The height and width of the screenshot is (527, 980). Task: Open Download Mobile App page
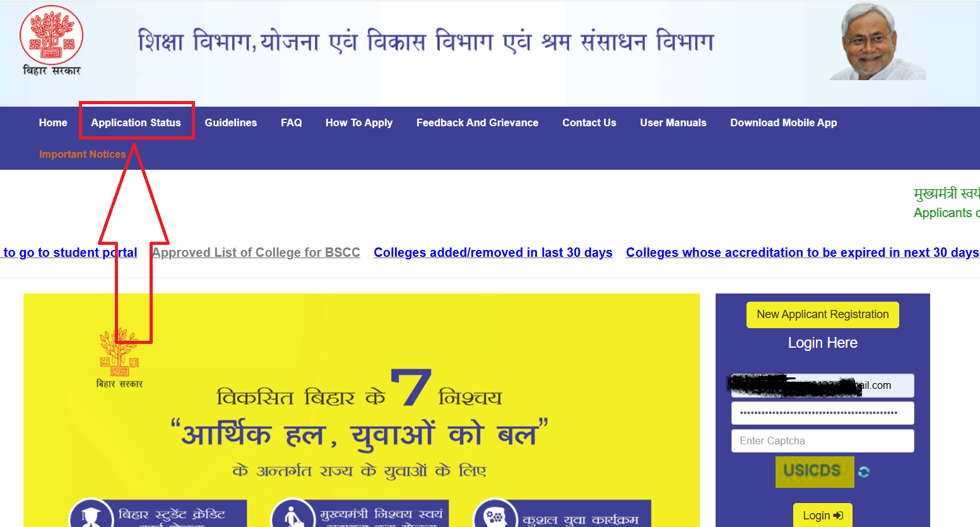coord(784,122)
